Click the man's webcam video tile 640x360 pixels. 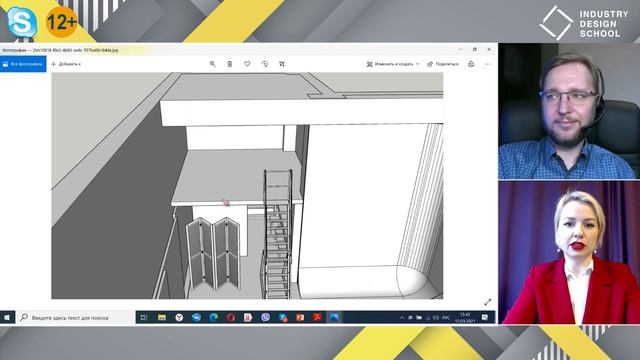tap(569, 111)
